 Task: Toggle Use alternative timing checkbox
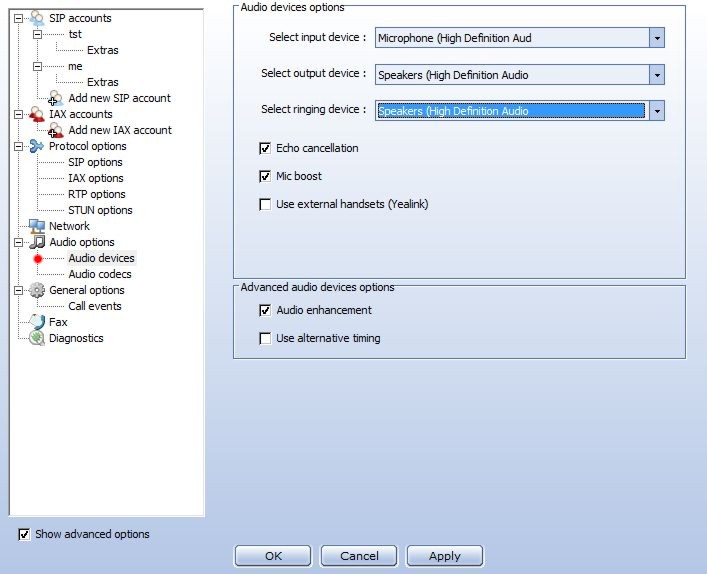[265, 338]
